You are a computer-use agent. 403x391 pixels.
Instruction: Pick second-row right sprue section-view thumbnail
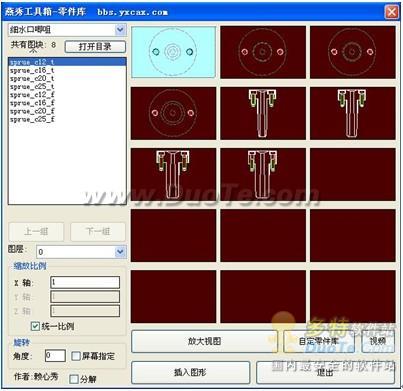(x=353, y=113)
